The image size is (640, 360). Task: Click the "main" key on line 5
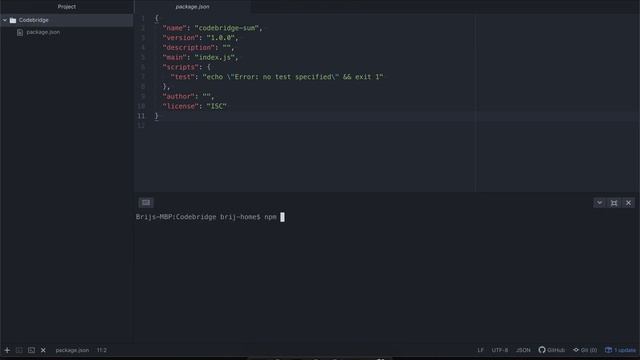point(174,58)
